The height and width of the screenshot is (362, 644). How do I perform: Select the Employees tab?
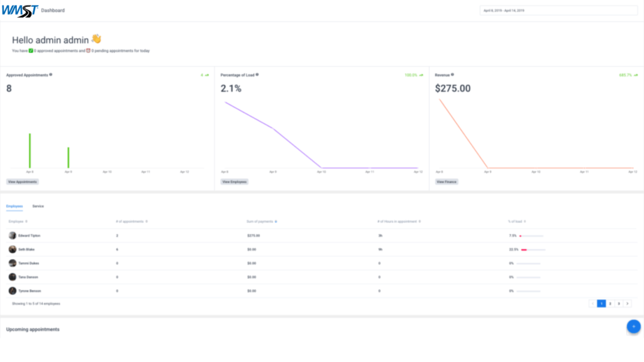(14, 206)
